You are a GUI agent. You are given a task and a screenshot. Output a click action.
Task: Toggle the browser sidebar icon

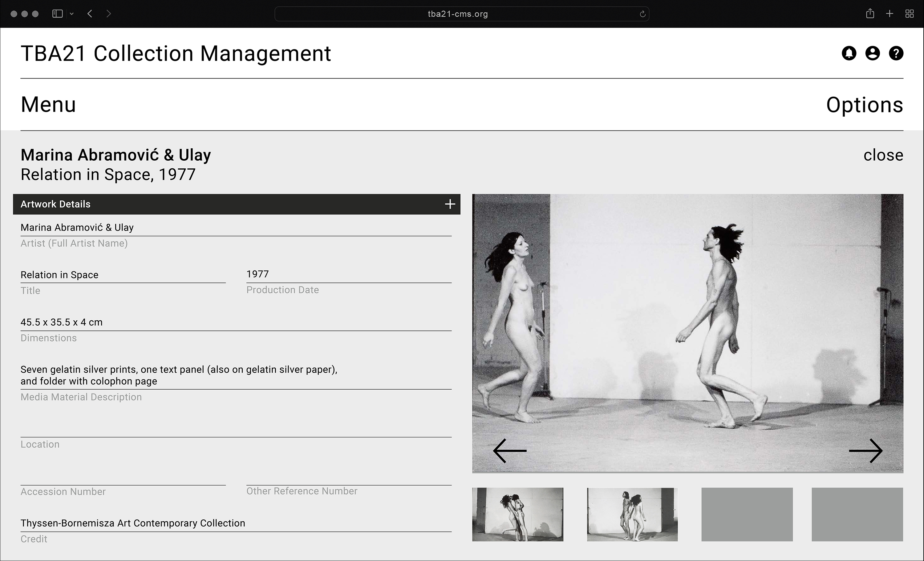(x=57, y=14)
